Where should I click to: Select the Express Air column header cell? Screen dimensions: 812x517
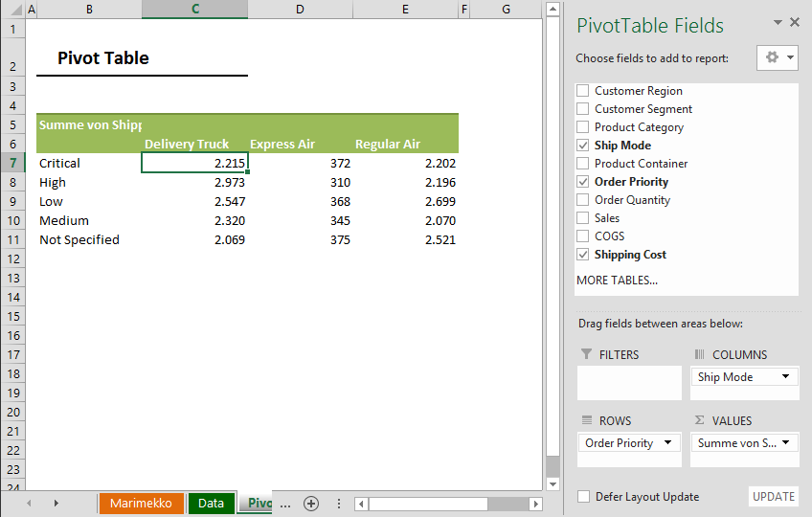[x=300, y=144]
